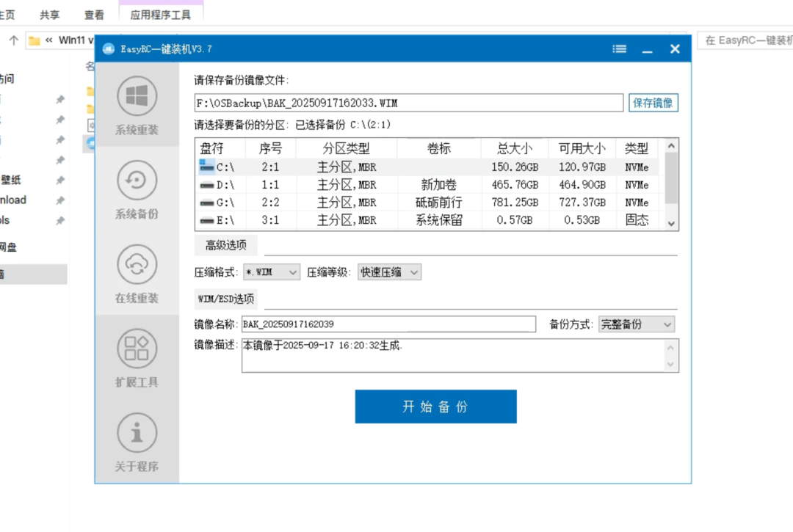Select the 新加卷 volume label cell

tap(439, 185)
